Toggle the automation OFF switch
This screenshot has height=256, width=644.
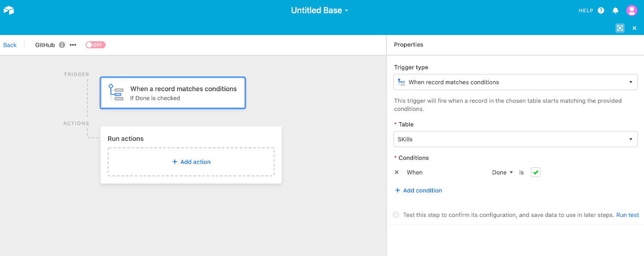(95, 45)
